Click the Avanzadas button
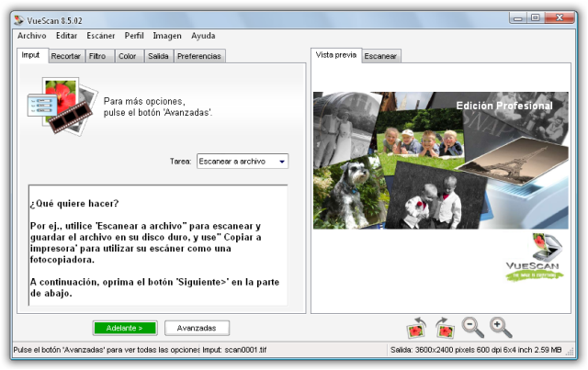Image resolution: width=588 pixels, height=370 pixels. coord(197,328)
